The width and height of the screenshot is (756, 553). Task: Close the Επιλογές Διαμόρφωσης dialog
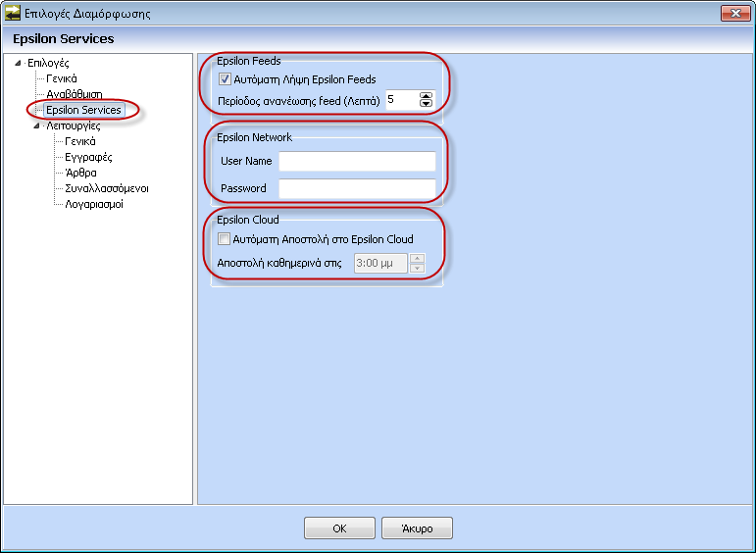coord(735,13)
